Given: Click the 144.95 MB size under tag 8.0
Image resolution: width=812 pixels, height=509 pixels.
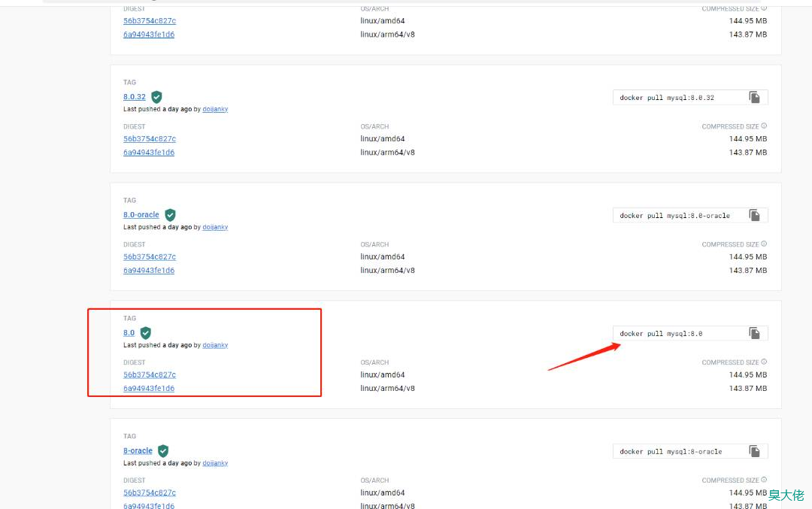Looking at the screenshot, I should [x=748, y=375].
